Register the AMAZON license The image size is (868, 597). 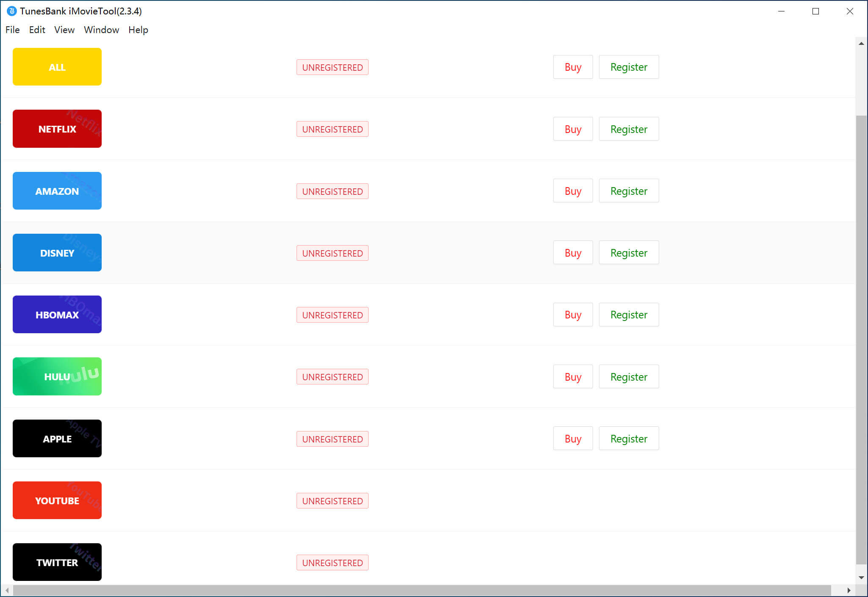[629, 191]
